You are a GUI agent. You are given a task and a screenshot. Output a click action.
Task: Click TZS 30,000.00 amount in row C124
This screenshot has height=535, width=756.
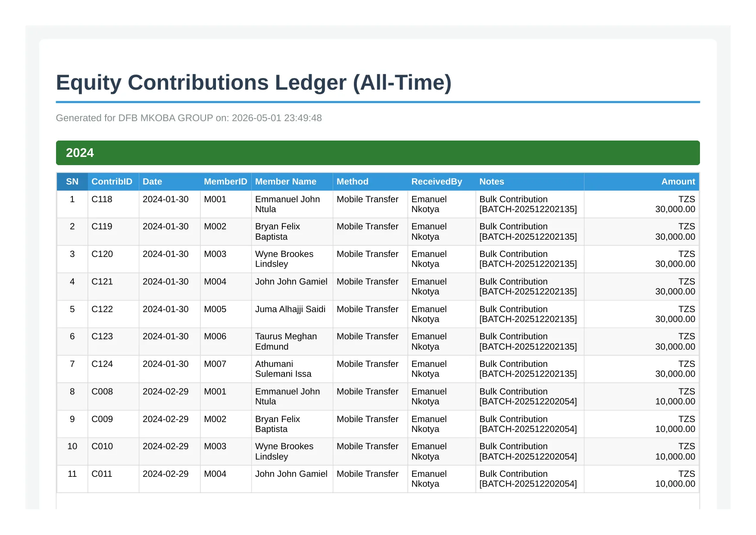[x=675, y=369]
